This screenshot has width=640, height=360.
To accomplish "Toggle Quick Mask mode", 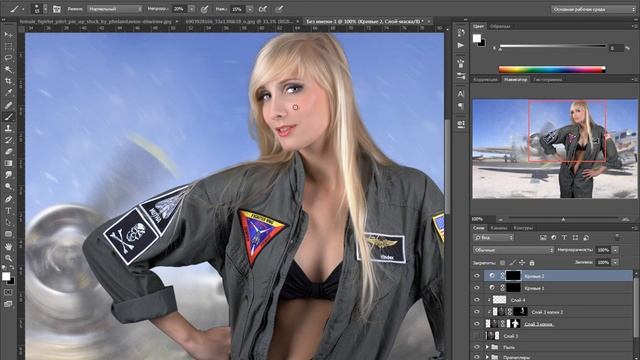I will click(8, 292).
